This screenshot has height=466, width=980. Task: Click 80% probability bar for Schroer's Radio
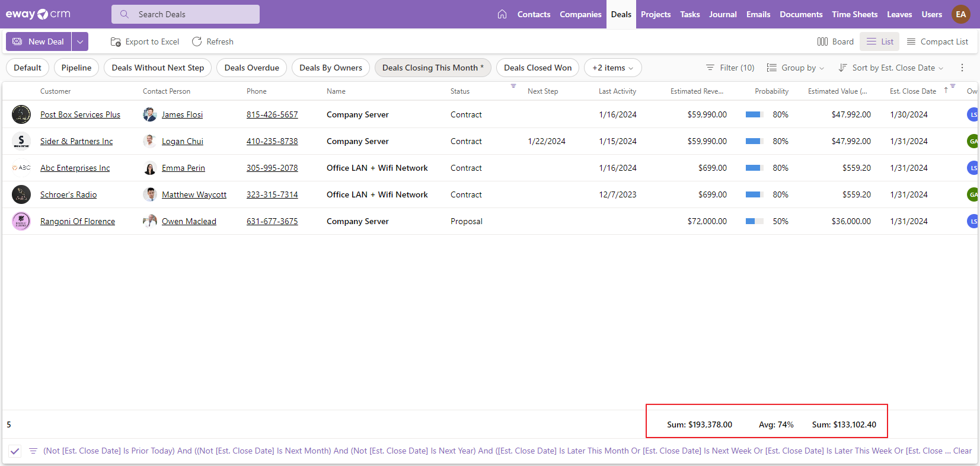(x=754, y=194)
